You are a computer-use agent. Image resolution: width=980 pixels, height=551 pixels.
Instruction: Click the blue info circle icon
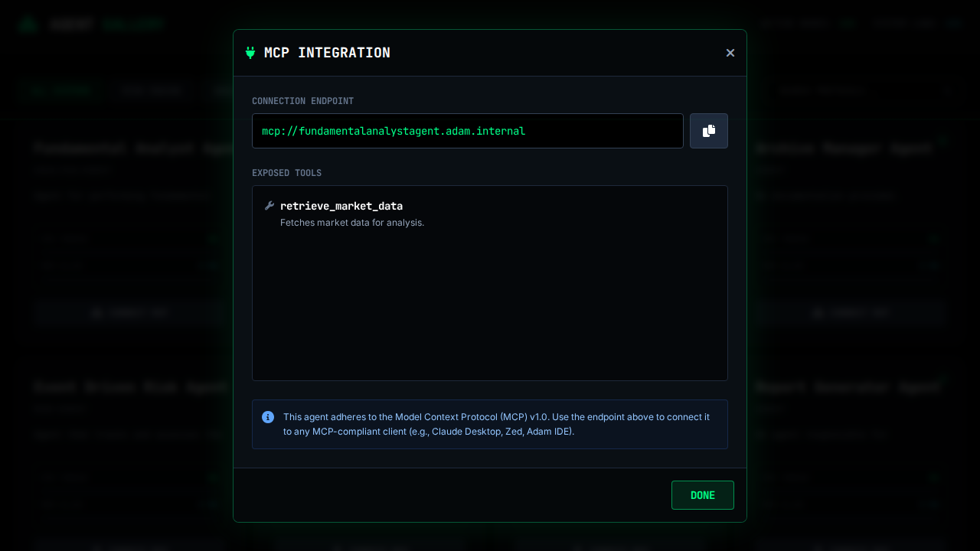click(x=268, y=417)
